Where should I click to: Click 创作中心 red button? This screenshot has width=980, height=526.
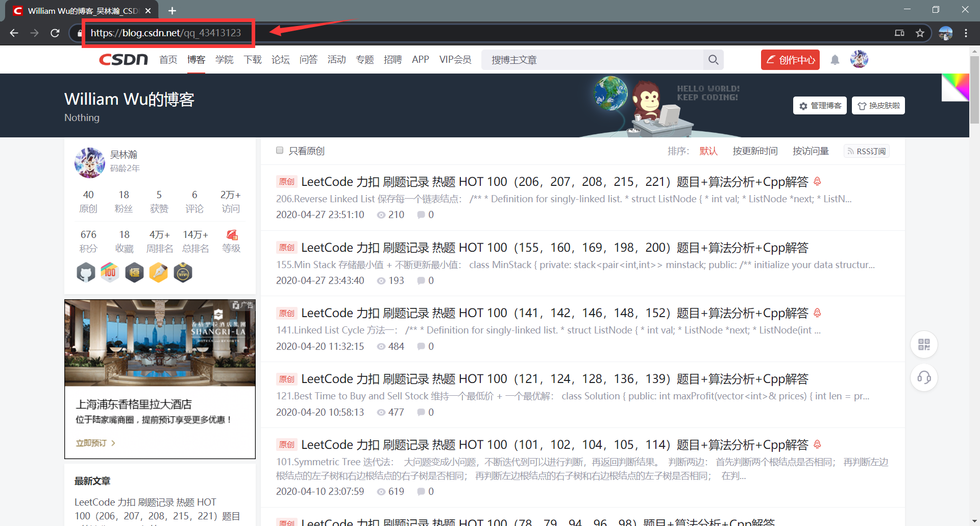pyautogui.click(x=790, y=60)
